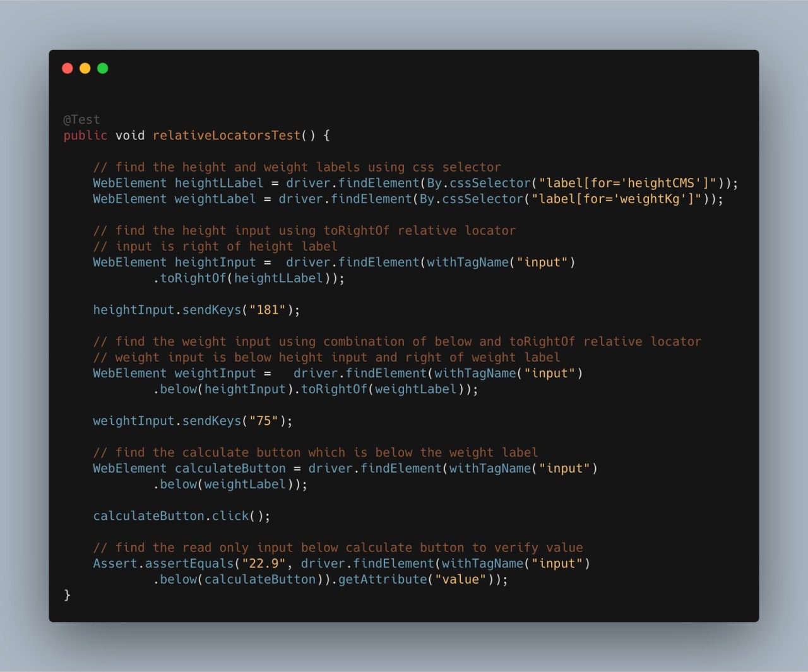The width and height of the screenshot is (808, 672).
Task: Click the .toRightOf(heightLLabel) call
Action: [245, 278]
